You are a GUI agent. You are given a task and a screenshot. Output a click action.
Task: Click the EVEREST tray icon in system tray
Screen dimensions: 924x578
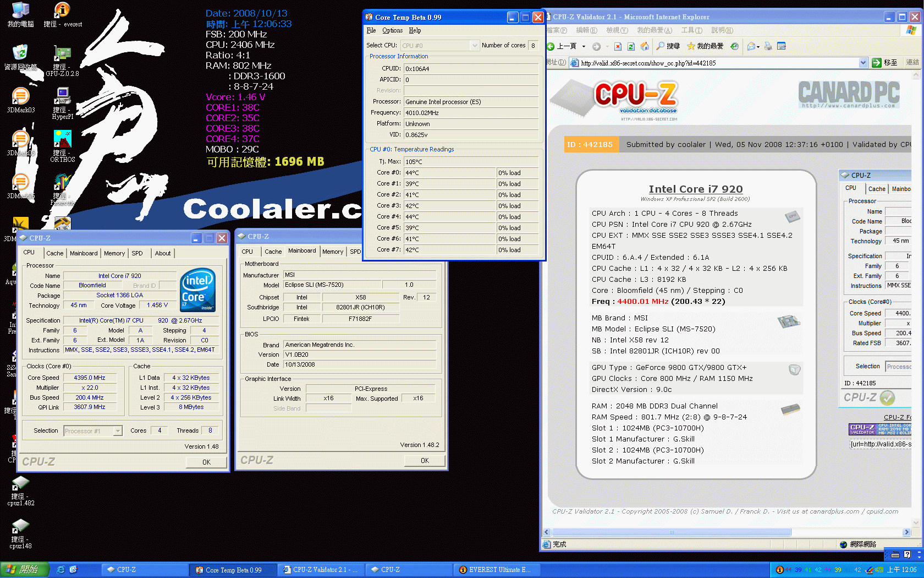779,570
